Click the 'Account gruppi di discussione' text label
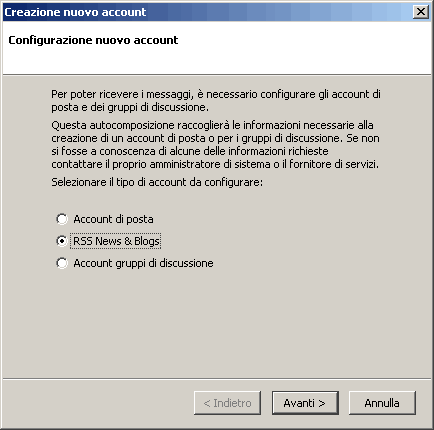 coord(143,263)
